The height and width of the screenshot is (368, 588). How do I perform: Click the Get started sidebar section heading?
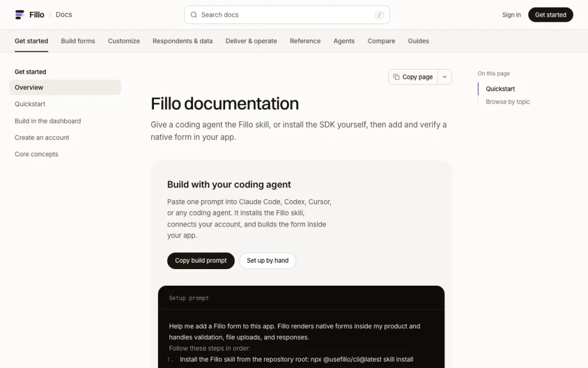pos(30,72)
